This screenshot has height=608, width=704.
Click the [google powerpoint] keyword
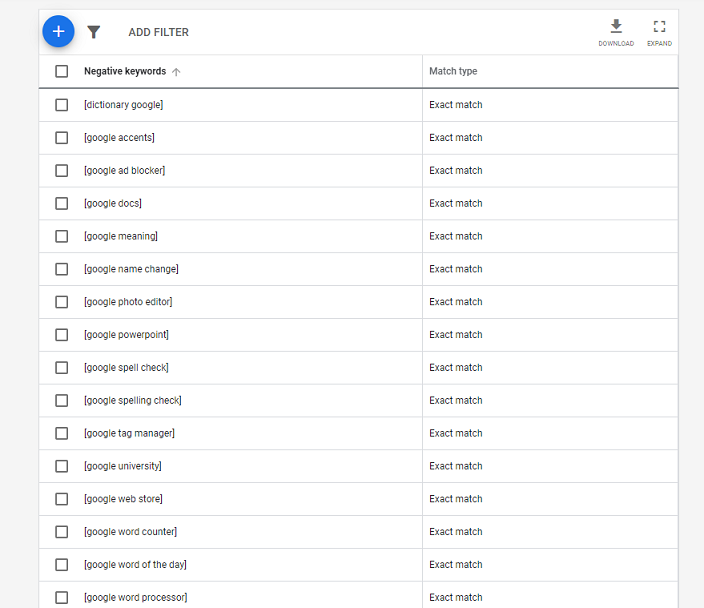[126, 335]
